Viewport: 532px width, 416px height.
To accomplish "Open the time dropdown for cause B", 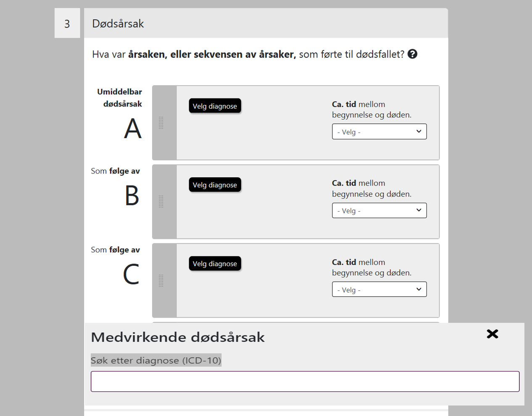I will tap(379, 210).
